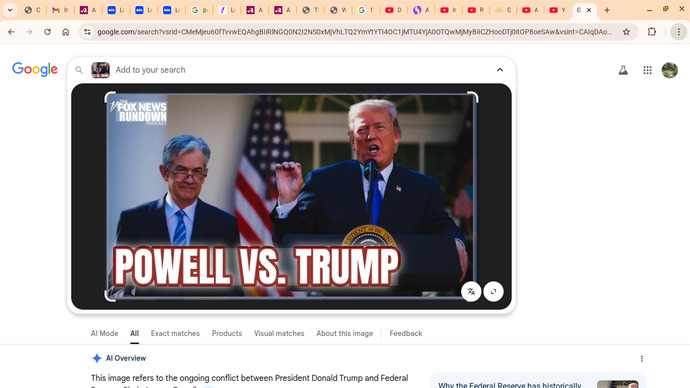690x388 pixels.
Task: Switch to the YouTube tab labeled D
Action: pyautogui.click(x=393, y=10)
